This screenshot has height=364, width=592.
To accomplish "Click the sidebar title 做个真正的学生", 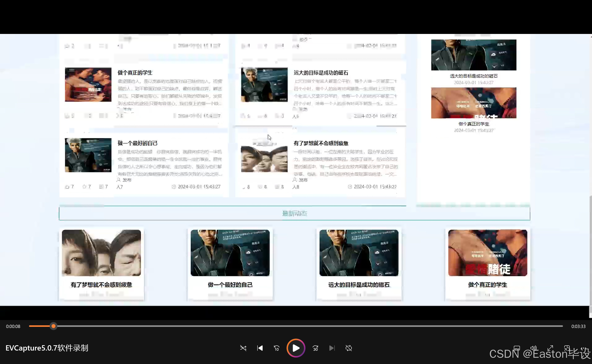I will point(474,124).
